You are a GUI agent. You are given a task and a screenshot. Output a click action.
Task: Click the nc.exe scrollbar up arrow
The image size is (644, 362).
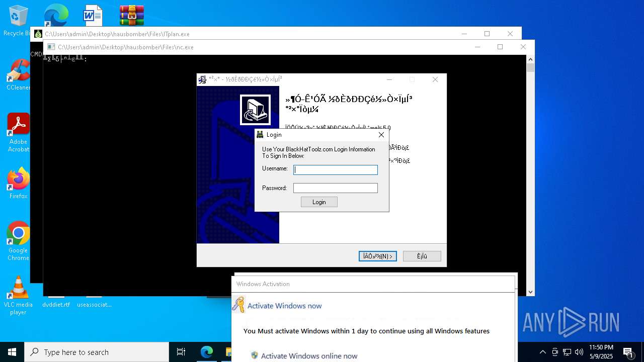530,59
